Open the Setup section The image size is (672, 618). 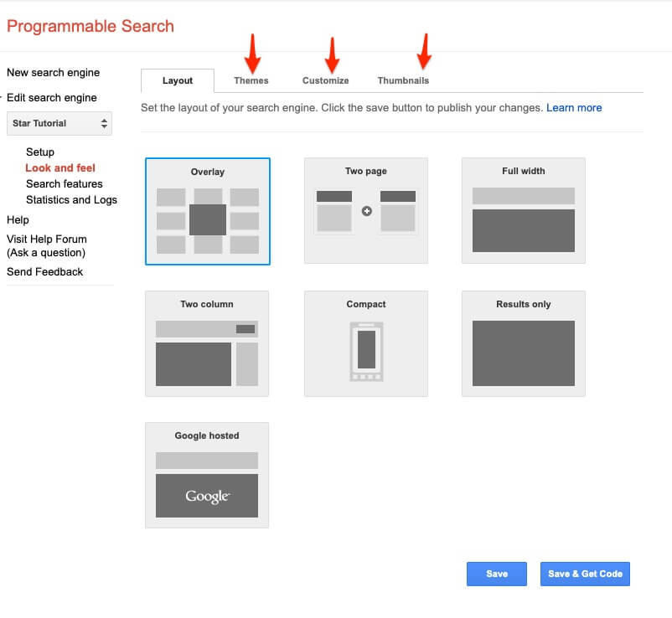click(x=40, y=152)
